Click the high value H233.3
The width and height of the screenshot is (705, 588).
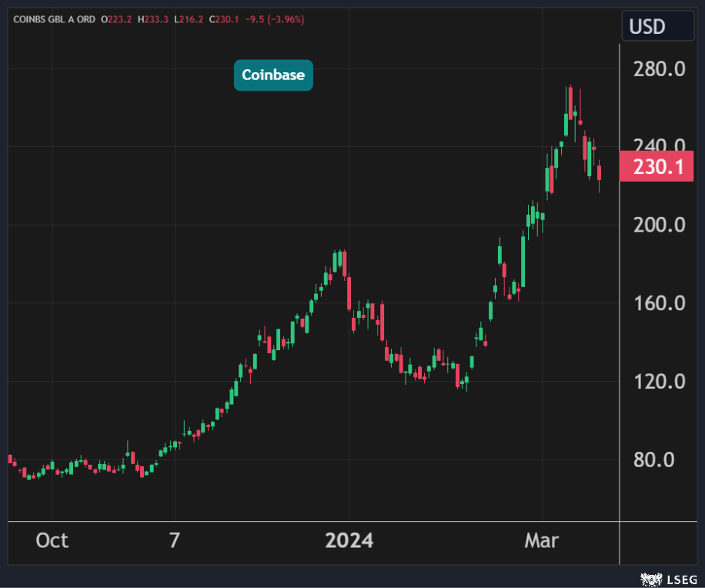153,19
